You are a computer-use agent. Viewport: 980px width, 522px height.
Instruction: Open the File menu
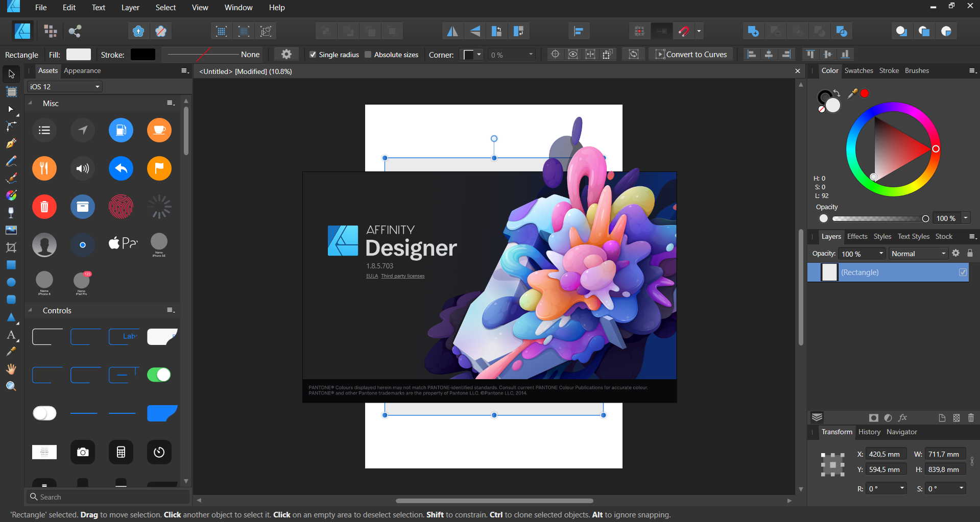41,8
